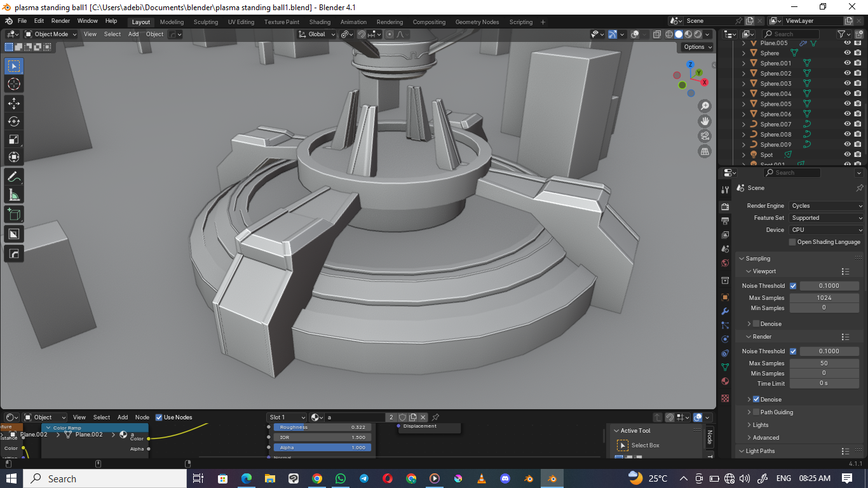868x488 pixels.
Task: Expand the Lights subpanel
Action: (x=760, y=425)
